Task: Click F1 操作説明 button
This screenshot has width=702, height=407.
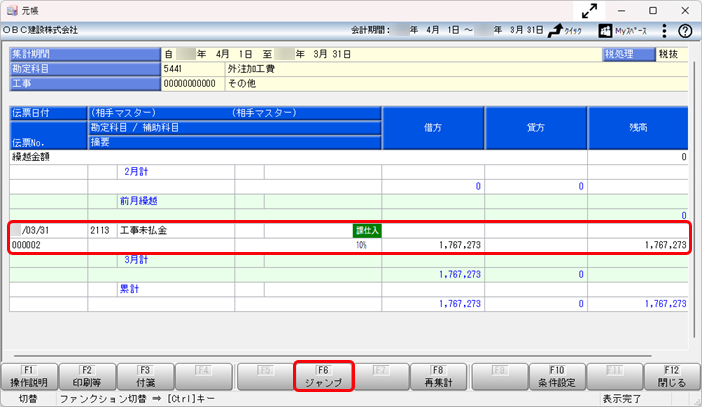Action: click(30, 377)
